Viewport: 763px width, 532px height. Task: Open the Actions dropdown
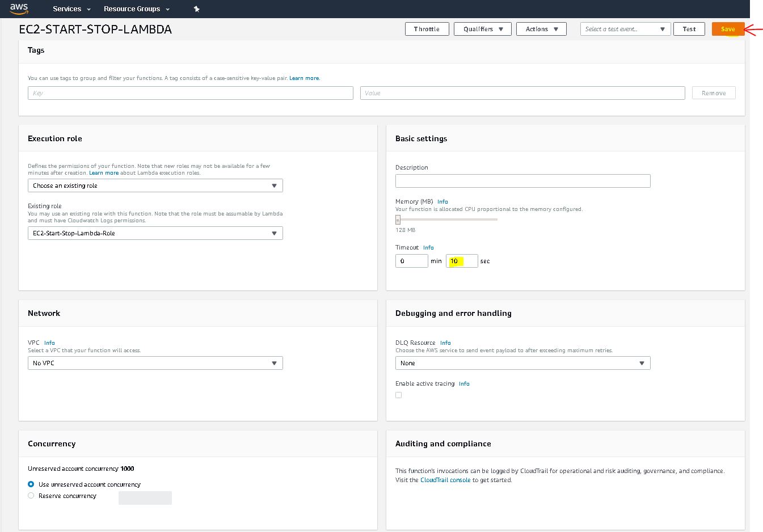click(541, 29)
